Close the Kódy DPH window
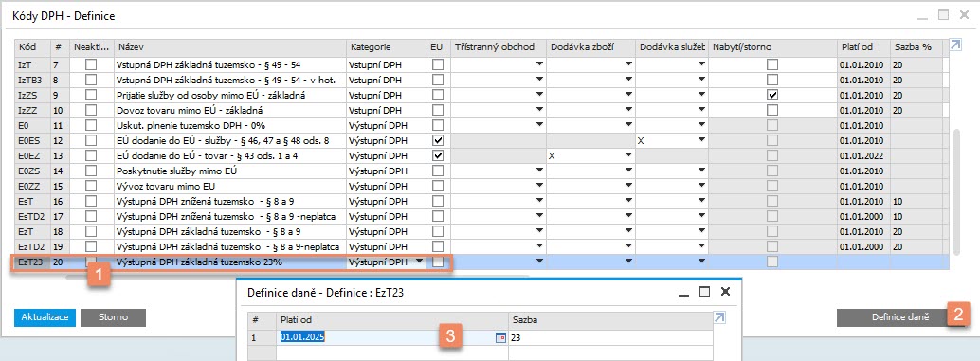 click(x=964, y=15)
